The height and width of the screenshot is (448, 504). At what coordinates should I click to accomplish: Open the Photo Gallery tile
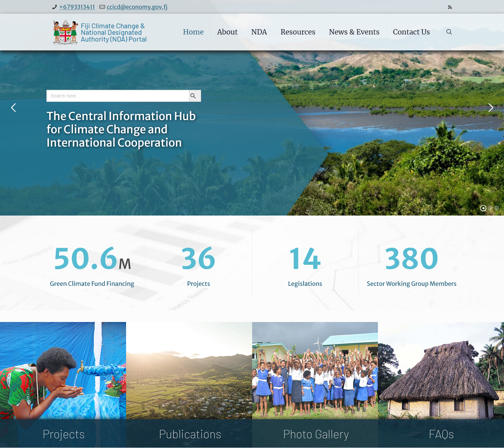tap(315, 385)
